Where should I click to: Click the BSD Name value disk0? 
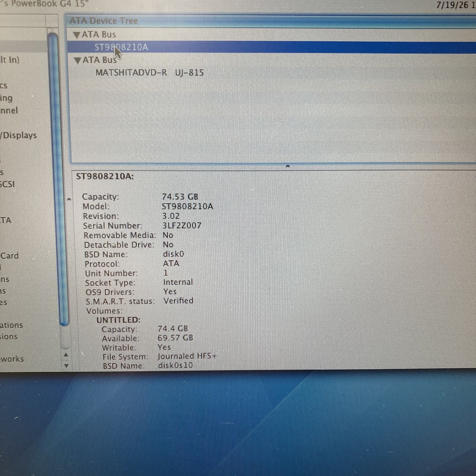(x=173, y=254)
